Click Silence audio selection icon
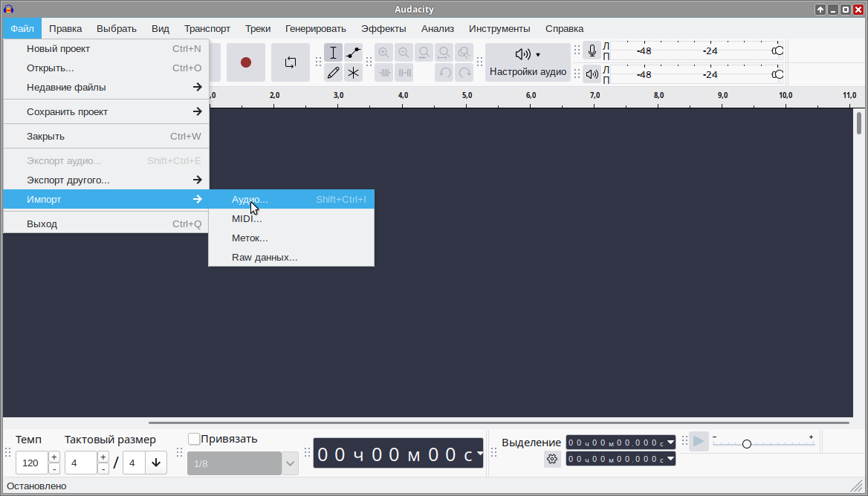 pos(404,73)
